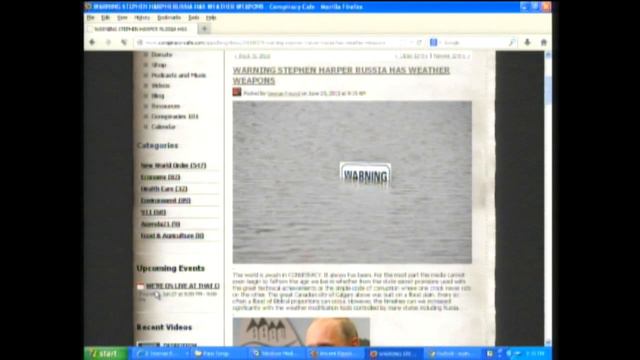Open the Agenda21 category link

coord(160,224)
